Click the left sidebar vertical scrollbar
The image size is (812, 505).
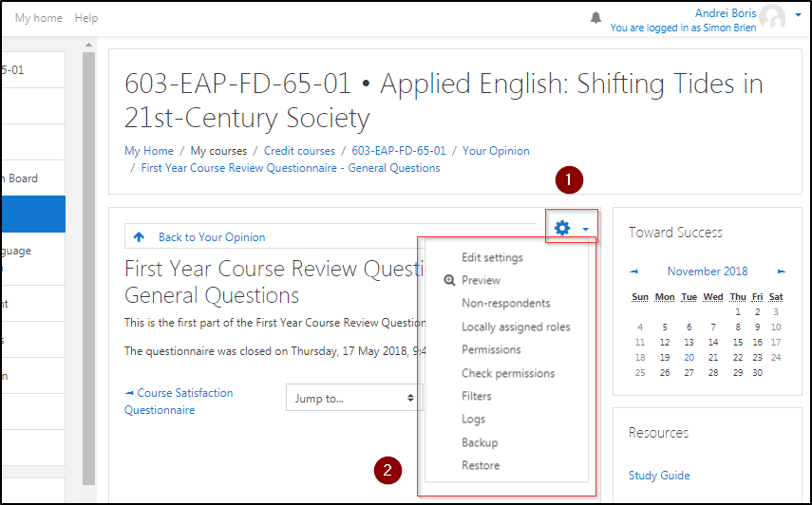click(x=88, y=266)
